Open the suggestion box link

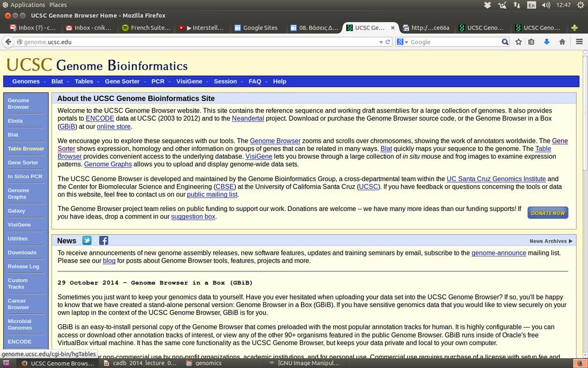[x=193, y=217]
